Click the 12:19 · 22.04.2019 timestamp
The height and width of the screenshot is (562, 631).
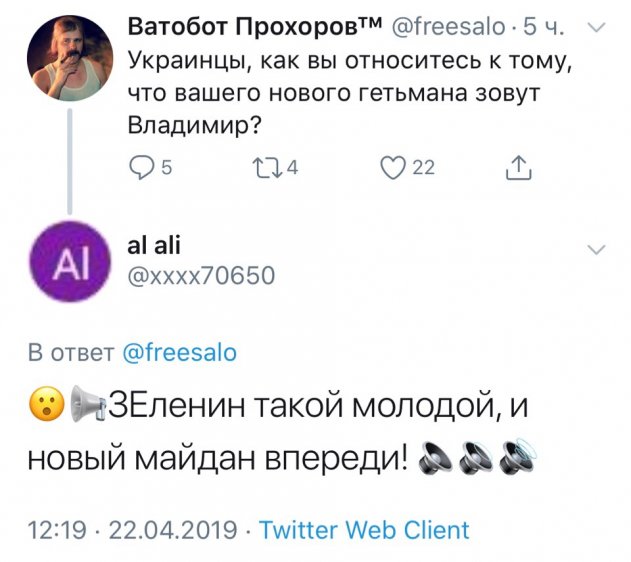click(132, 530)
